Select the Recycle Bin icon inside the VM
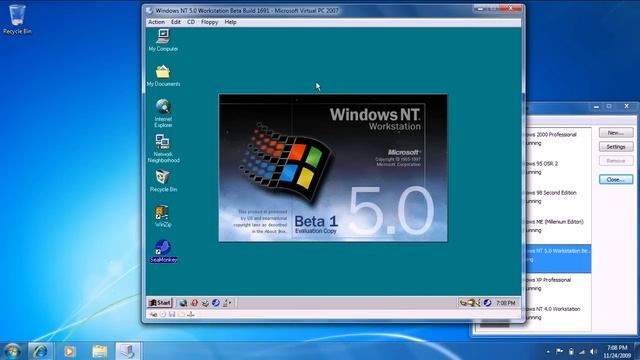 (163, 181)
